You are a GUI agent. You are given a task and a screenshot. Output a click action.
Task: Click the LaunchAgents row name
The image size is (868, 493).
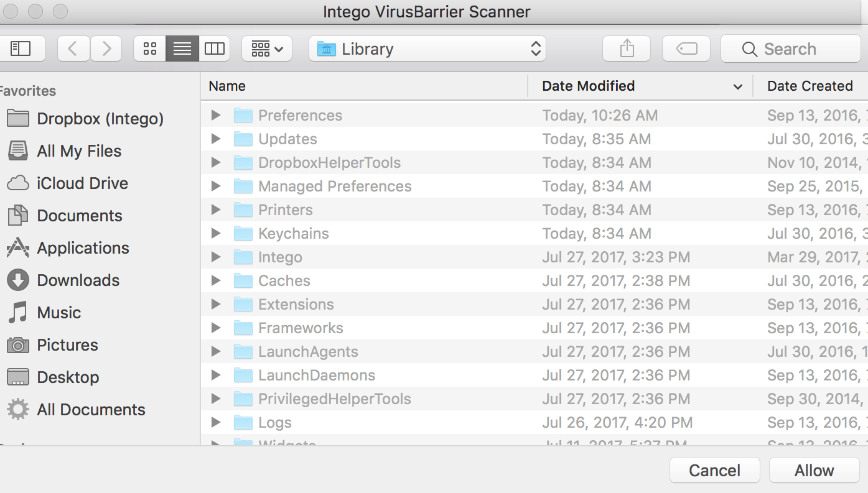click(x=308, y=351)
